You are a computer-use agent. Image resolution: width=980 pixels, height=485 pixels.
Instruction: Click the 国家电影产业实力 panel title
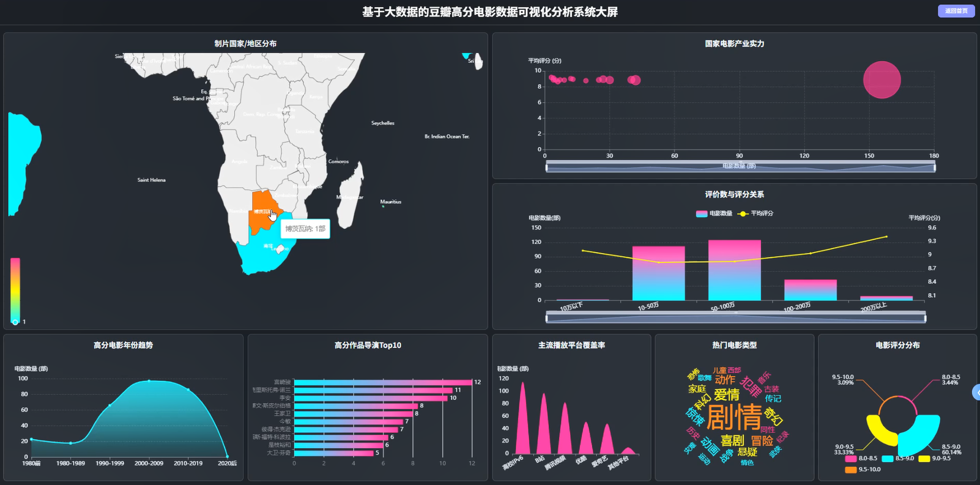(x=734, y=43)
